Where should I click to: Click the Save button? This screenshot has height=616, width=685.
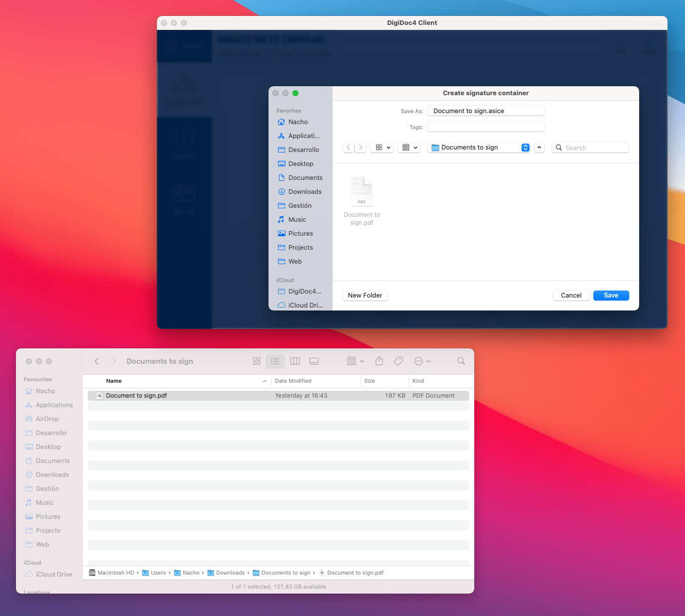click(611, 295)
